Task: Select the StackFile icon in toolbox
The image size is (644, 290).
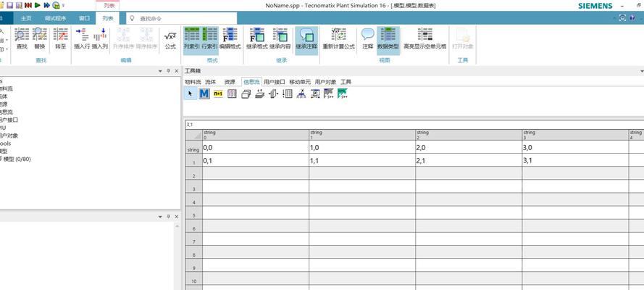Action: [x=260, y=94]
